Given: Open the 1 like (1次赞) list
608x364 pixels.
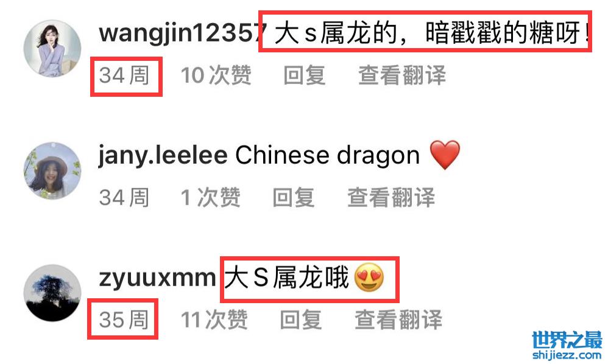Looking at the screenshot, I should pyautogui.click(x=211, y=197).
